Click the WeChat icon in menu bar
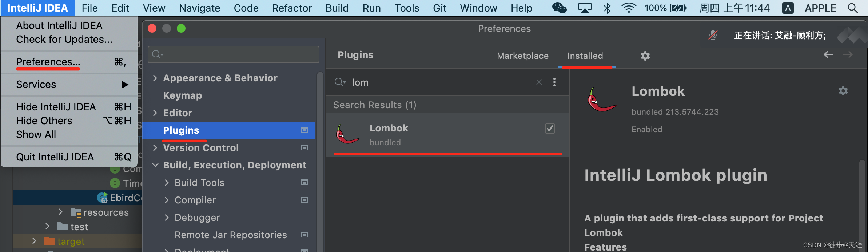The width and height of the screenshot is (868, 252). 559,8
